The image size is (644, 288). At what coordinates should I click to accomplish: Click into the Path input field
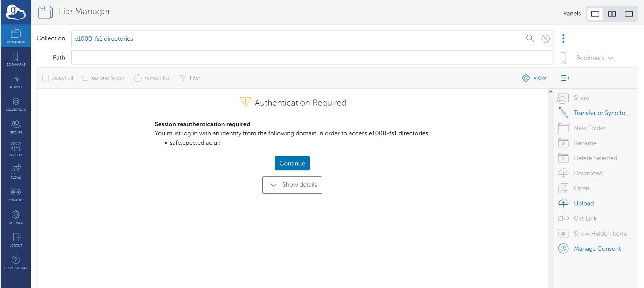[x=312, y=57]
